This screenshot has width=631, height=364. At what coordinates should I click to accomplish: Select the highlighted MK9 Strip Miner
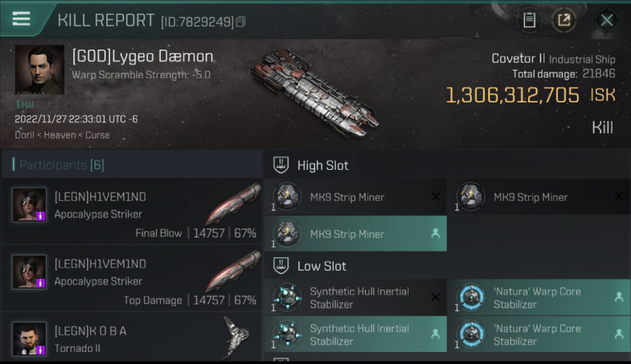pyautogui.click(x=355, y=234)
